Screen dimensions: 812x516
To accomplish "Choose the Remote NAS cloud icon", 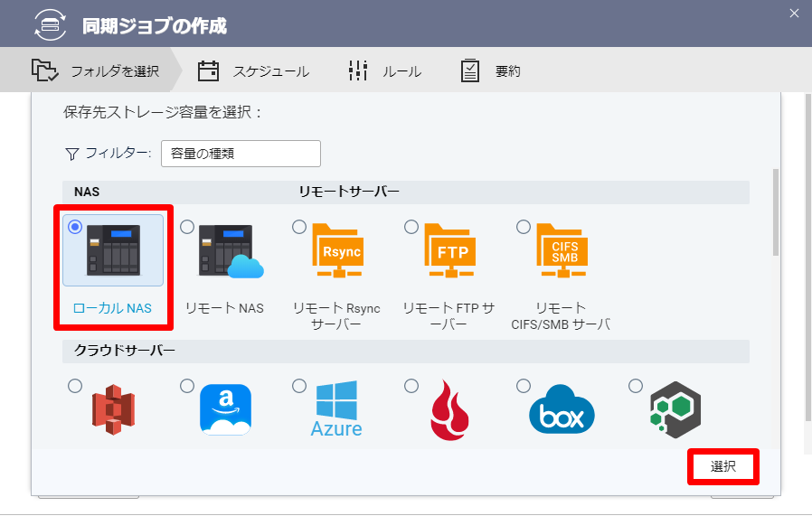I will (x=231, y=251).
